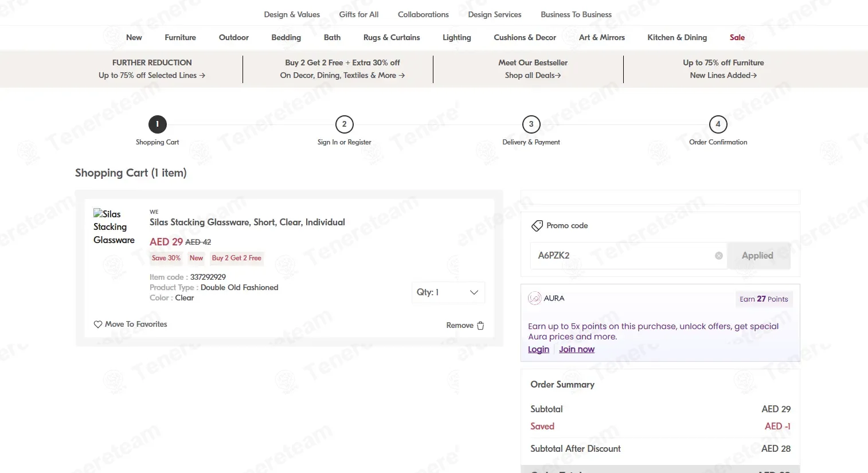
Task: Click the Subtotal After Discount row
Action: tap(660, 449)
